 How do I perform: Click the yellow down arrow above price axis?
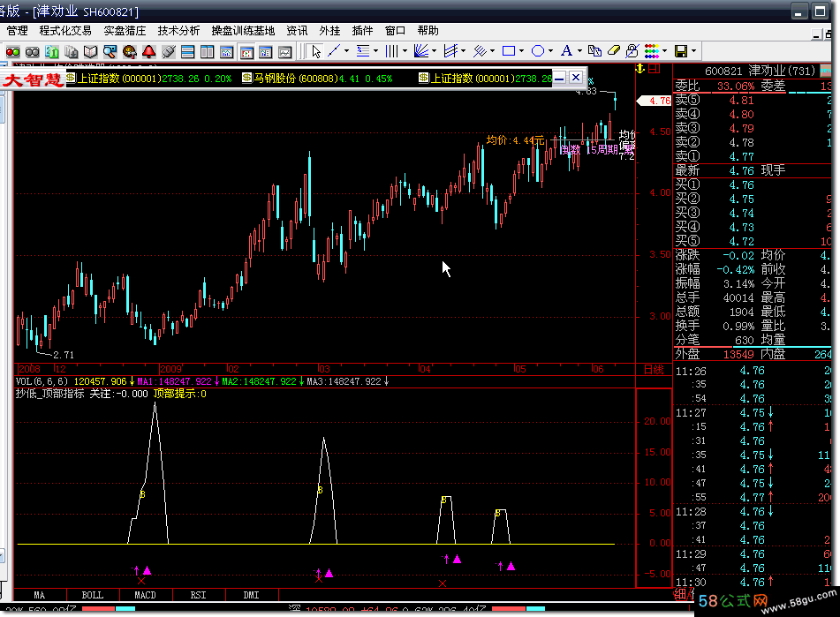(639, 69)
